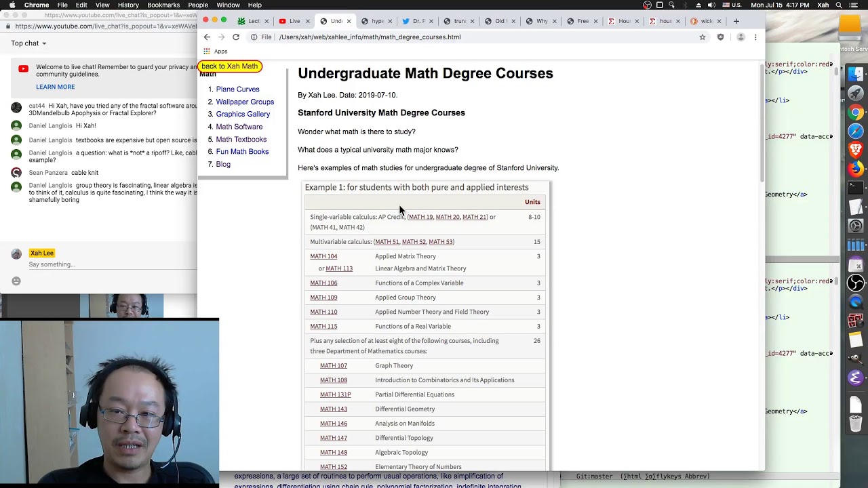Open the MATH 19 course link
Viewport: 868px width, 488px height.
(420, 218)
